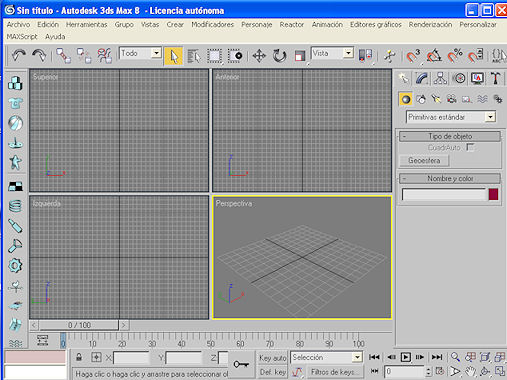Open the Edición menu

[48, 25]
